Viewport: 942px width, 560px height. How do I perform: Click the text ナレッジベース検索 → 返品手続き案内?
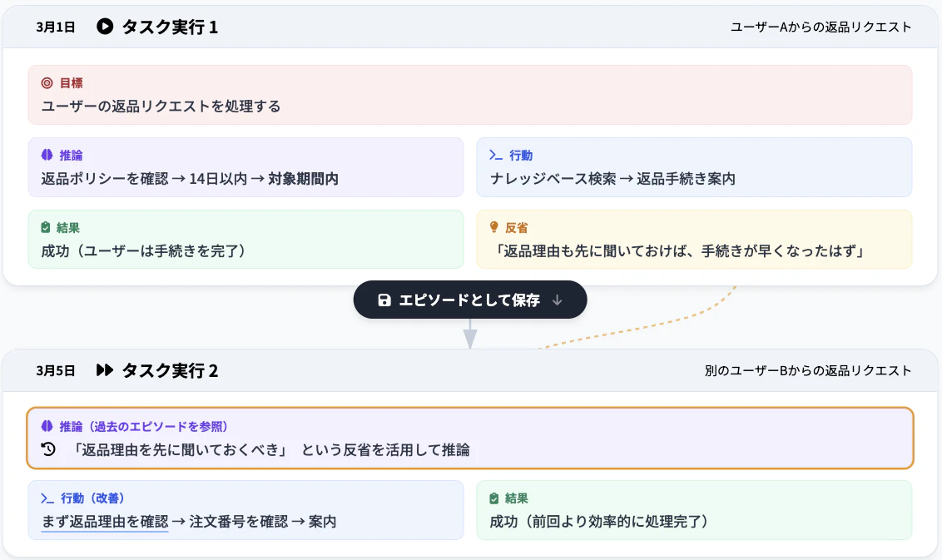612,178
